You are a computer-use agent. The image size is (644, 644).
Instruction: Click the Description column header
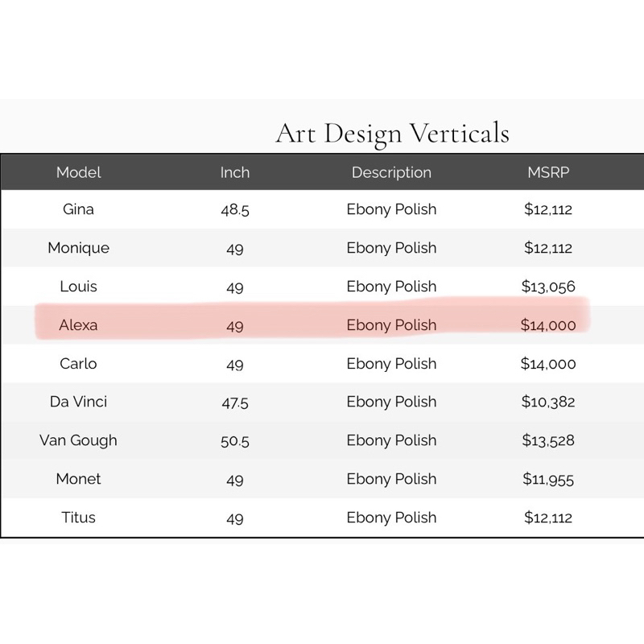point(391,172)
